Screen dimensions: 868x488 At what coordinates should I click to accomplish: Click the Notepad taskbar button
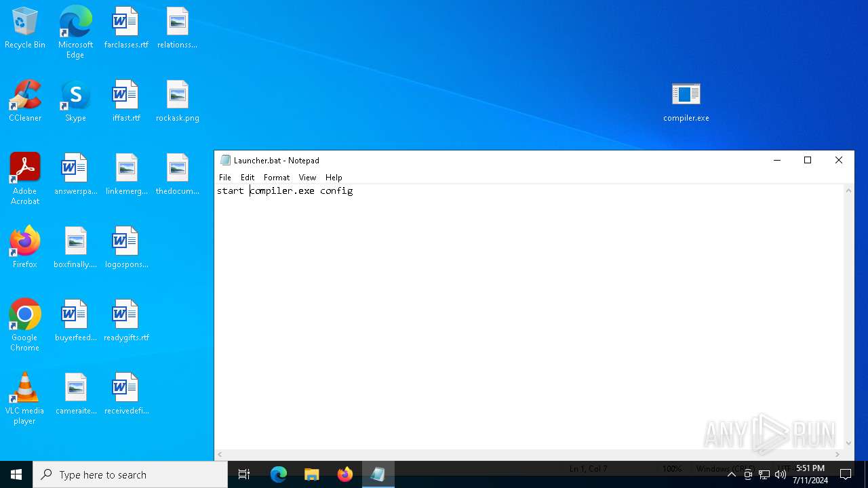coord(378,474)
